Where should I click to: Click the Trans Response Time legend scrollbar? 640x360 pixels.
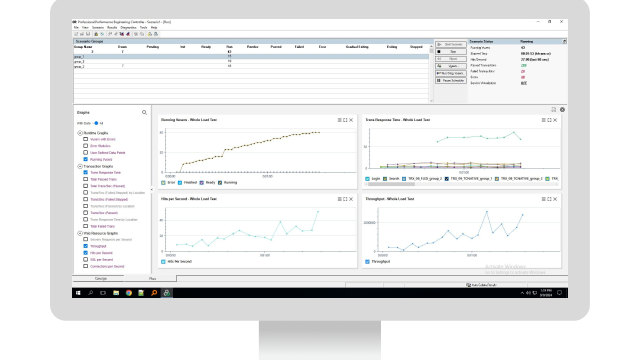coord(391,184)
